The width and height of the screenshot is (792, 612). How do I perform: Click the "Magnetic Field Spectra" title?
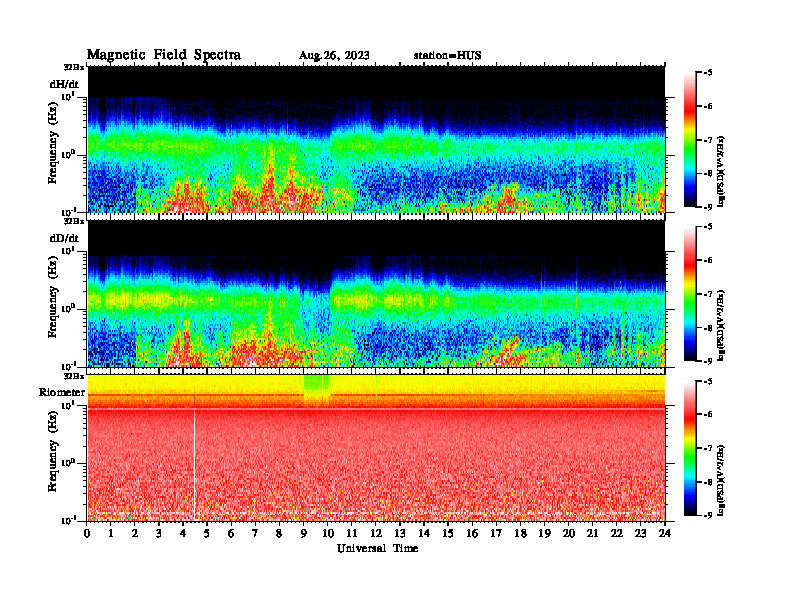[164, 55]
